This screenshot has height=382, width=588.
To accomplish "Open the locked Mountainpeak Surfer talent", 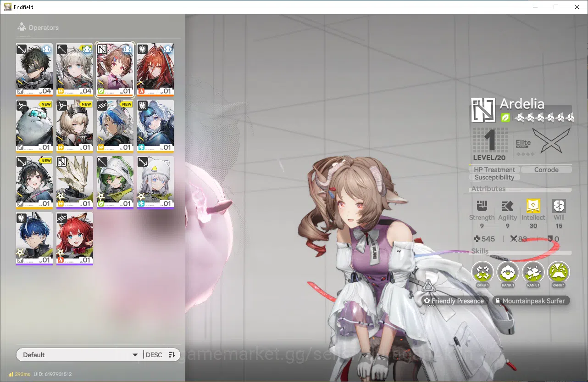I will 531,301.
